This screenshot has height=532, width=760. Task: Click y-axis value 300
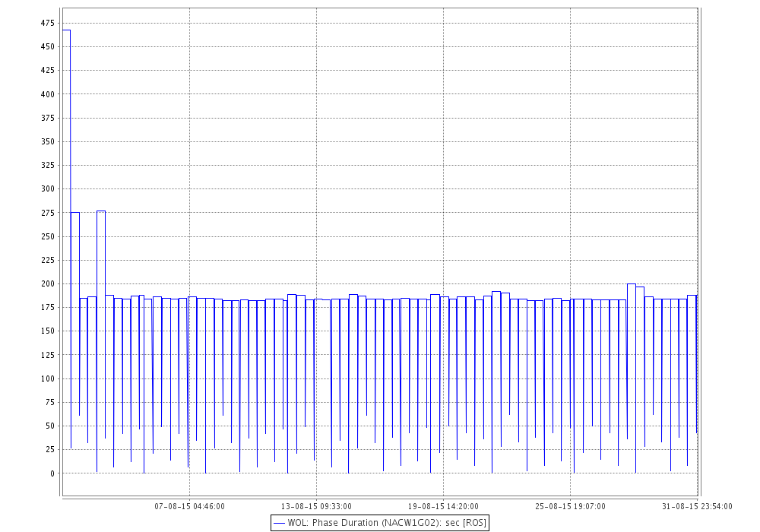click(47, 189)
